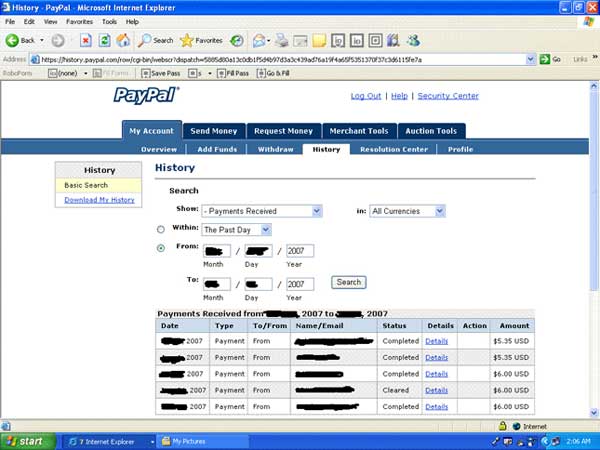Select the From date range radio button

pos(161,249)
